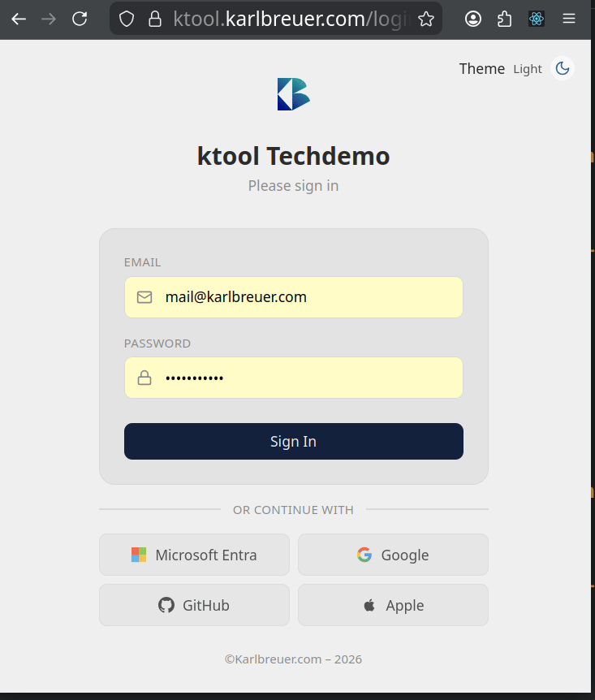
Task: Click the site security padlock in address bar
Action: 155,18
